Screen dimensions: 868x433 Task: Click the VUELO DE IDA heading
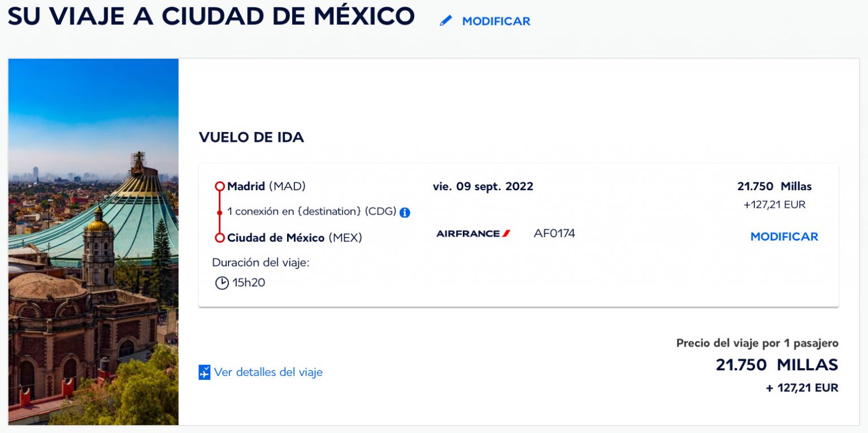pyautogui.click(x=251, y=137)
